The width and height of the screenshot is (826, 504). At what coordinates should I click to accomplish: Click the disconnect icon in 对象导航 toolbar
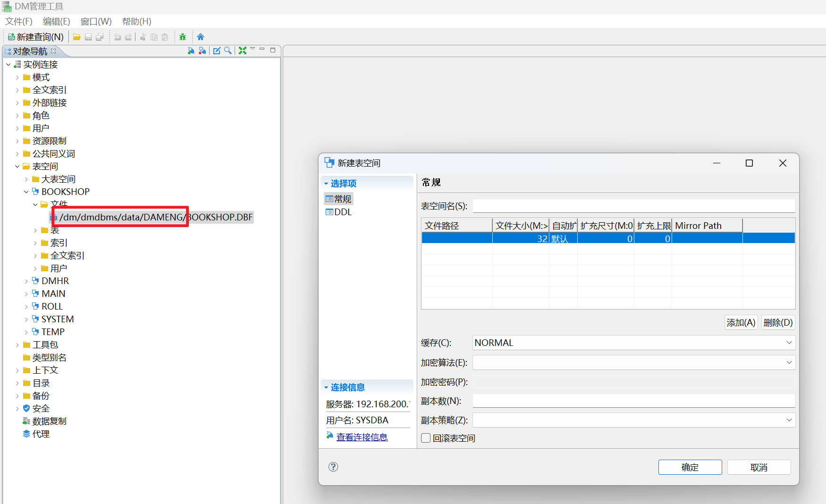tap(202, 50)
